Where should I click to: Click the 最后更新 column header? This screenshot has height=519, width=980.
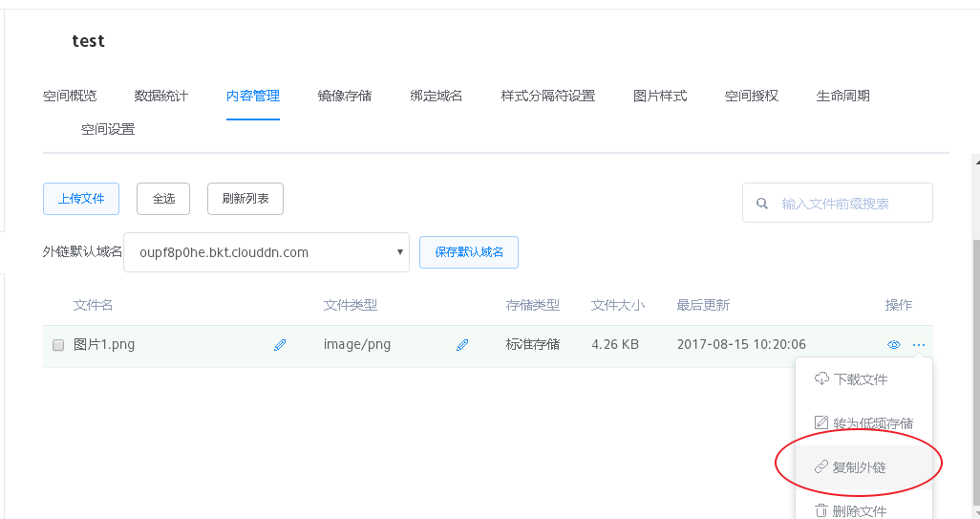tap(703, 305)
